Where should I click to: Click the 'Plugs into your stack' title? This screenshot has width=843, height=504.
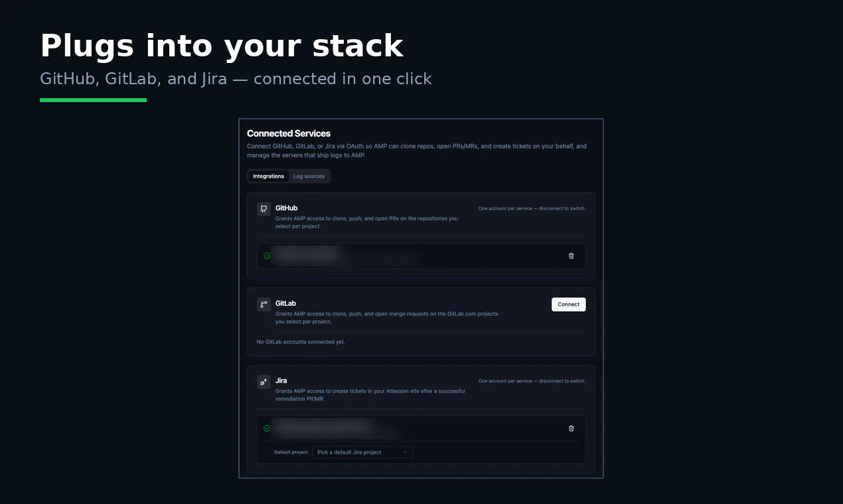point(222,46)
